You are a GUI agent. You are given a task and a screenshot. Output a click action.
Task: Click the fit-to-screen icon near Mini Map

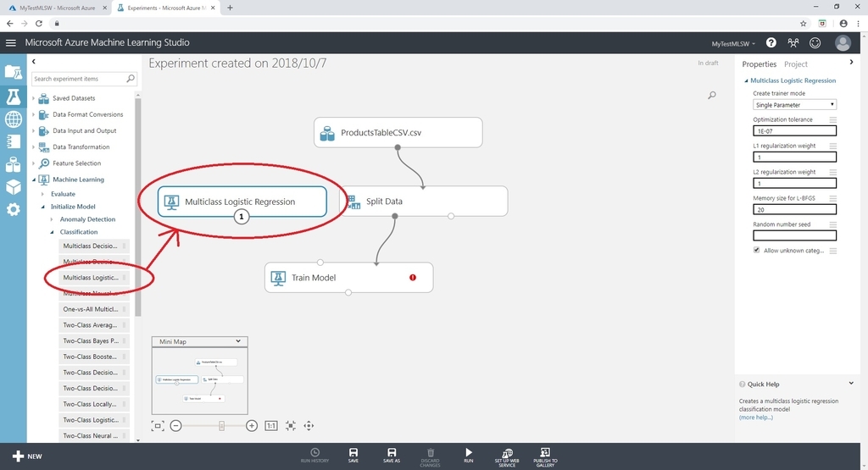click(158, 426)
